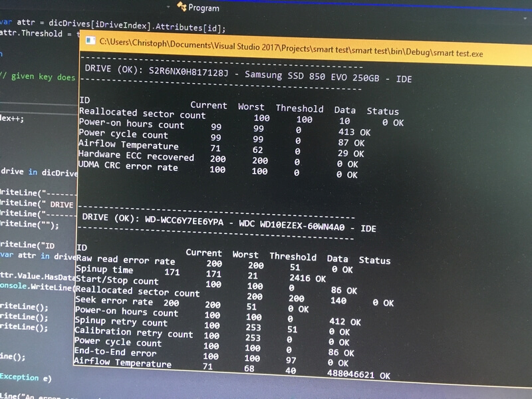Screen dimensions: 532x399
Task: Select the Hardware ECC recovered row
Action: tap(136, 157)
